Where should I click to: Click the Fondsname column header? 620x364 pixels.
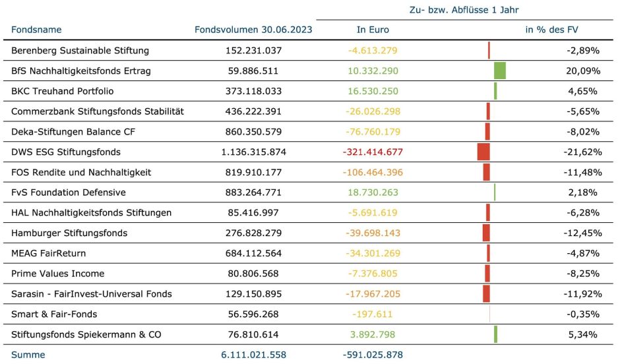[36, 30]
